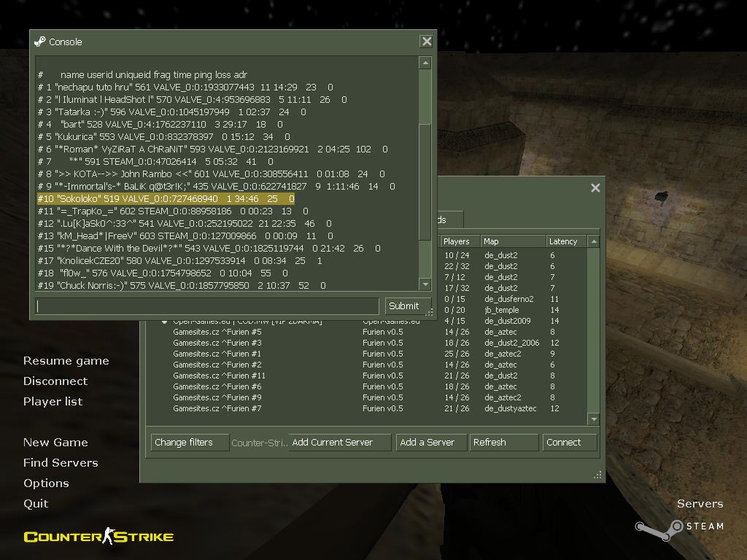Click the Counter-Strike logo at bottom left
This screenshot has height=560, width=747.
click(98, 537)
